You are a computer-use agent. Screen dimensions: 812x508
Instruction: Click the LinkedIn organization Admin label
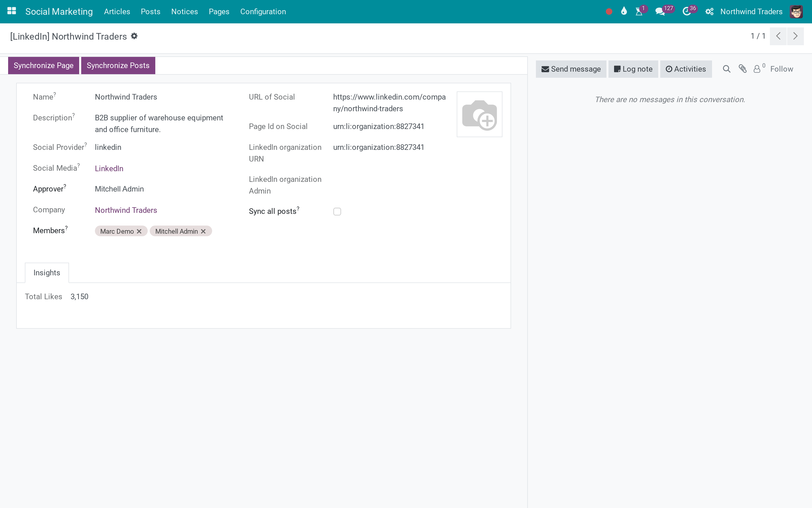tap(285, 185)
